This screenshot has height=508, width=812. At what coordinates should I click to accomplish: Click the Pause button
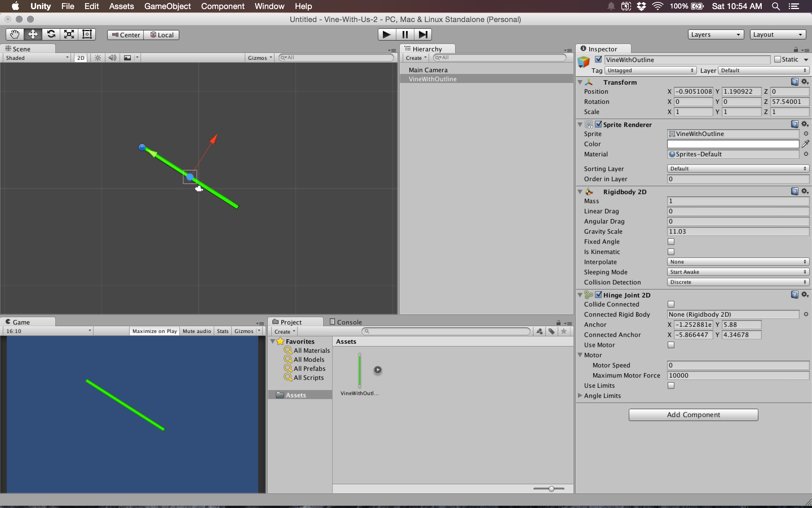pyautogui.click(x=405, y=35)
